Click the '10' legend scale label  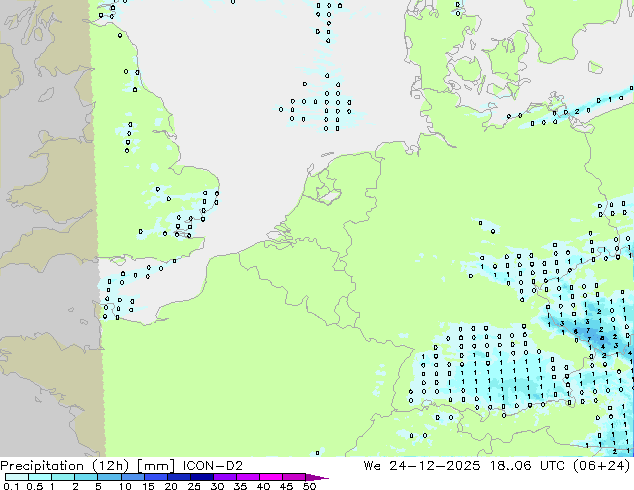click(x=125, y=486)
